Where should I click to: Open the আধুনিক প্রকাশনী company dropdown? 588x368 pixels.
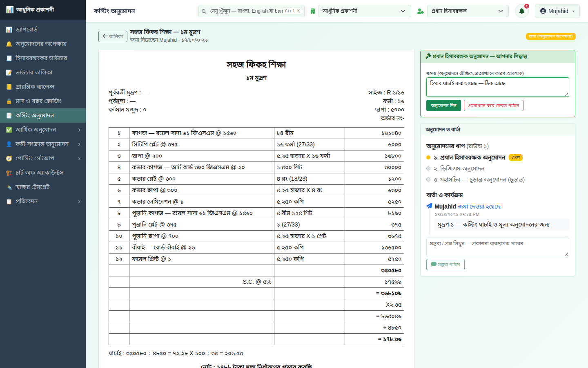[364, 11]
